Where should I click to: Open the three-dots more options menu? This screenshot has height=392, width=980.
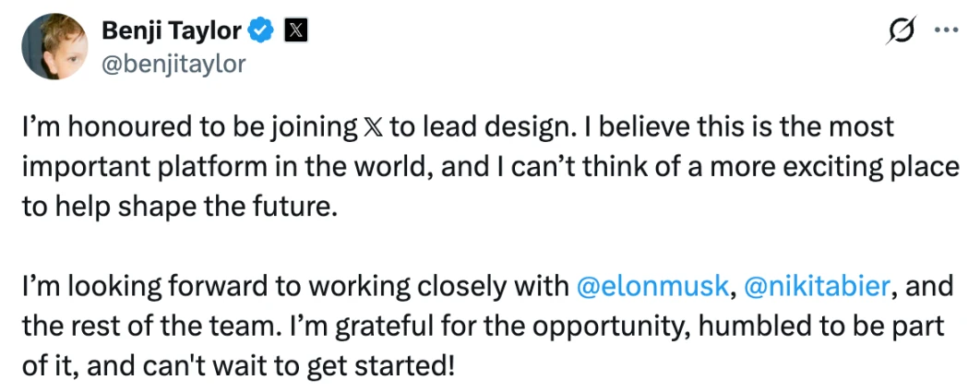[x=947, y=30]
